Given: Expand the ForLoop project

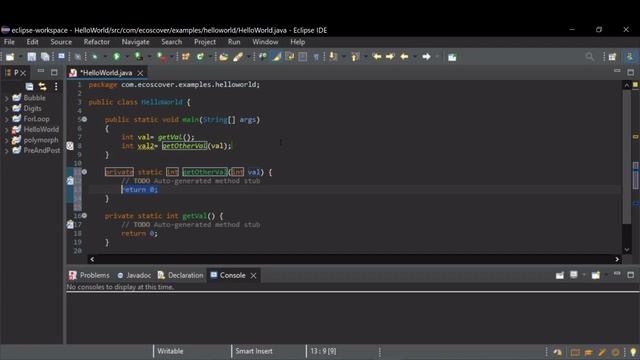Looking at the screenshot, I should [6, 120].
